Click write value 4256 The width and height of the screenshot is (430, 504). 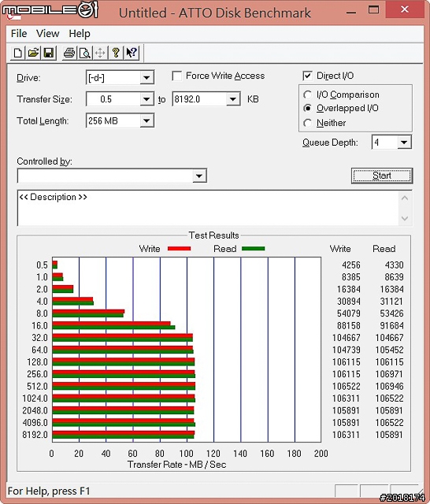(x=351, y=265)
